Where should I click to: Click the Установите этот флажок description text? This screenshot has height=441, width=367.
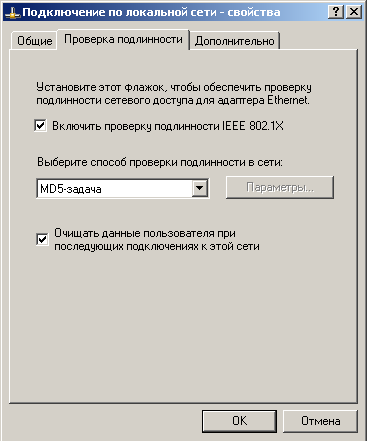click(174, 94)
